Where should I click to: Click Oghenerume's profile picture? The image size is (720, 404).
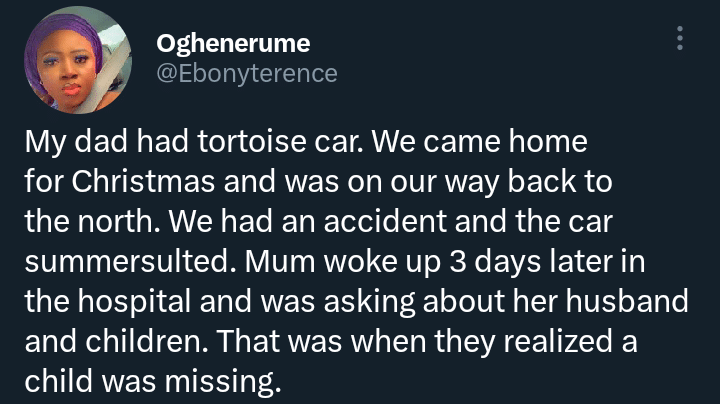click(79, 62)
